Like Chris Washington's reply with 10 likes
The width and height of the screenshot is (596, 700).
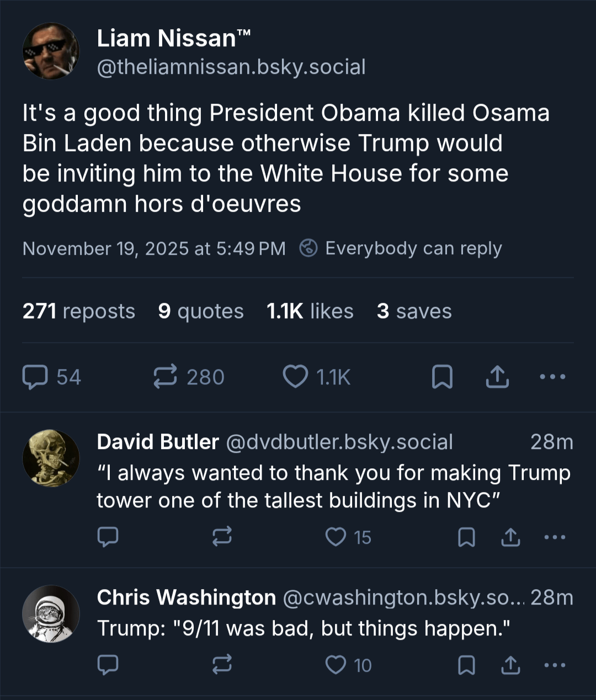coord(336,665)
